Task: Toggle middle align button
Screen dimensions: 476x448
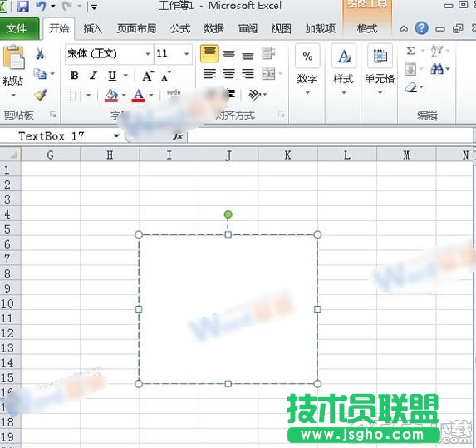Action: tap(229, 54)
